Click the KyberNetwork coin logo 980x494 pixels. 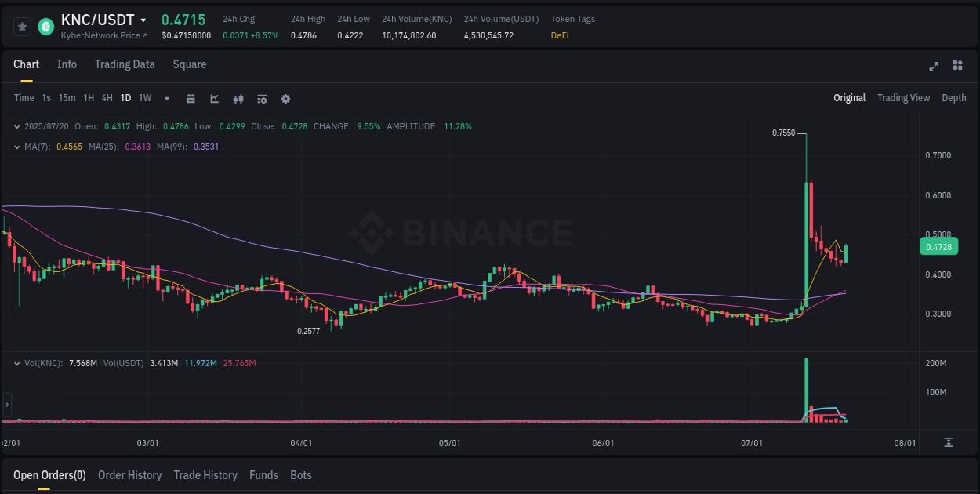click(45, 26)
